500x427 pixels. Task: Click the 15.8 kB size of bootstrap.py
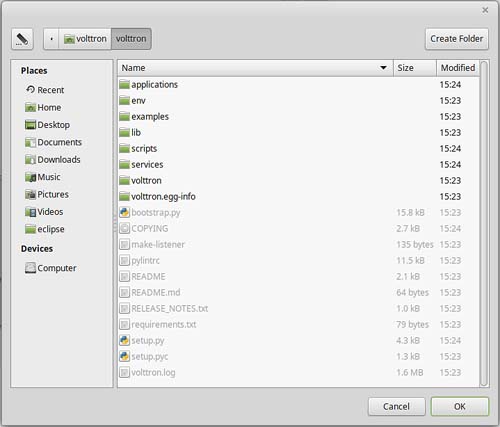click(410, 212)
